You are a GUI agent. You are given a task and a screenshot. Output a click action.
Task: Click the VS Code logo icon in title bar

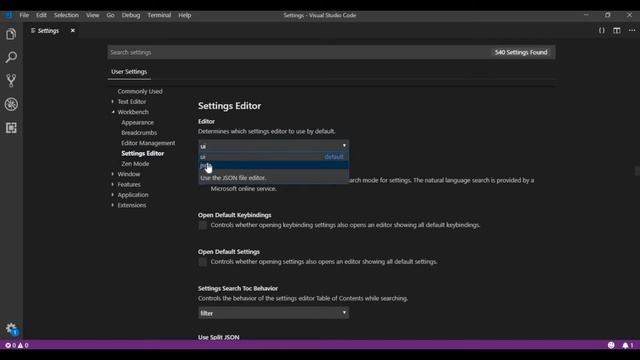9,15
